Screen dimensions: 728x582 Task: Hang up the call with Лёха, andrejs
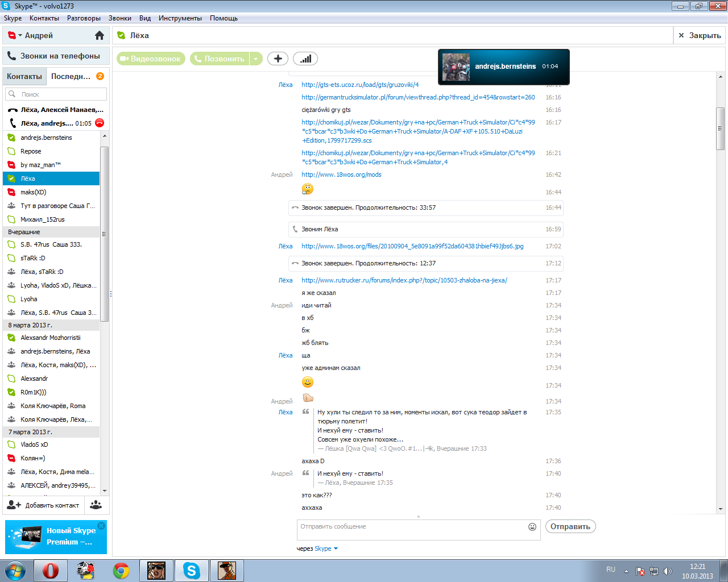click(x=100, y=123)
